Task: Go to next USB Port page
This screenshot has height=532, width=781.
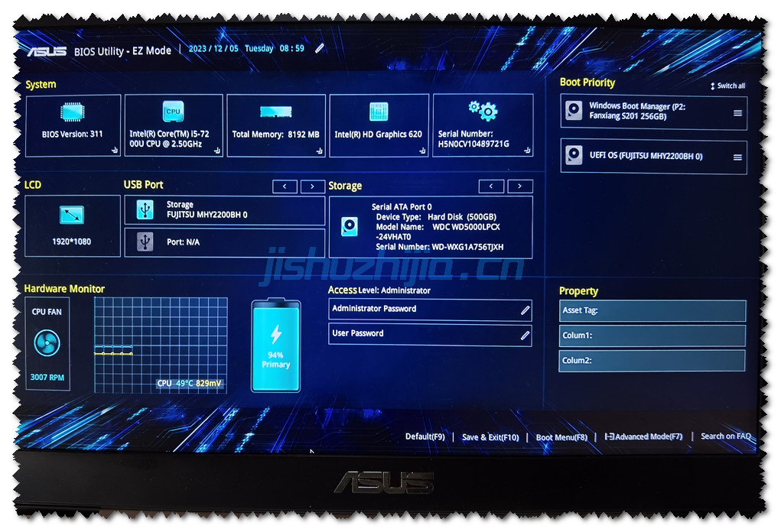Action: click(x=313, y=187)
